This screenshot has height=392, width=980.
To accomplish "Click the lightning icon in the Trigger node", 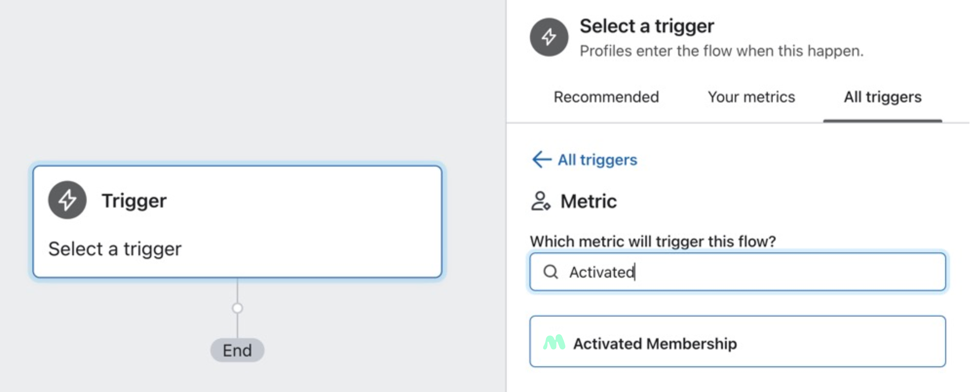I will click(67, 200).
